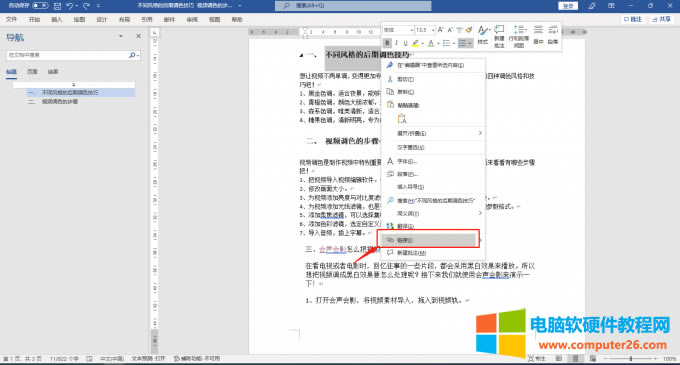Click the Undo arrow in quick access toolbar

[x=70, y=6]
